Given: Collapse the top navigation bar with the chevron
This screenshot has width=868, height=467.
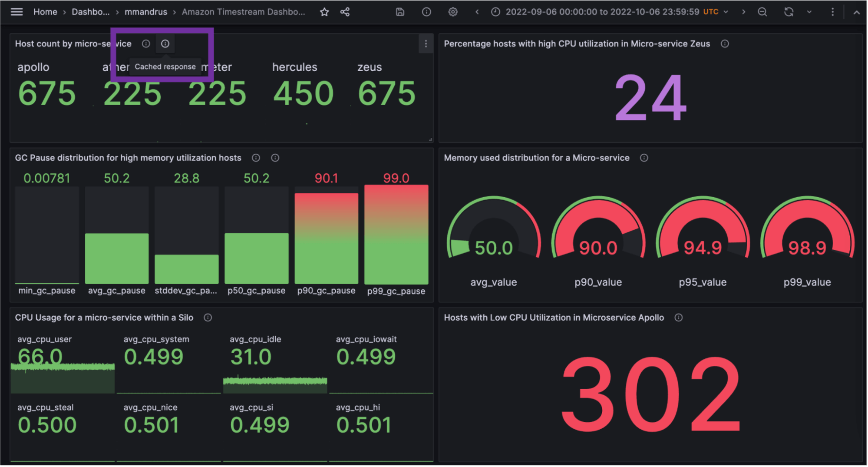Looking at the screenshot, I should (x=856, y=12).
